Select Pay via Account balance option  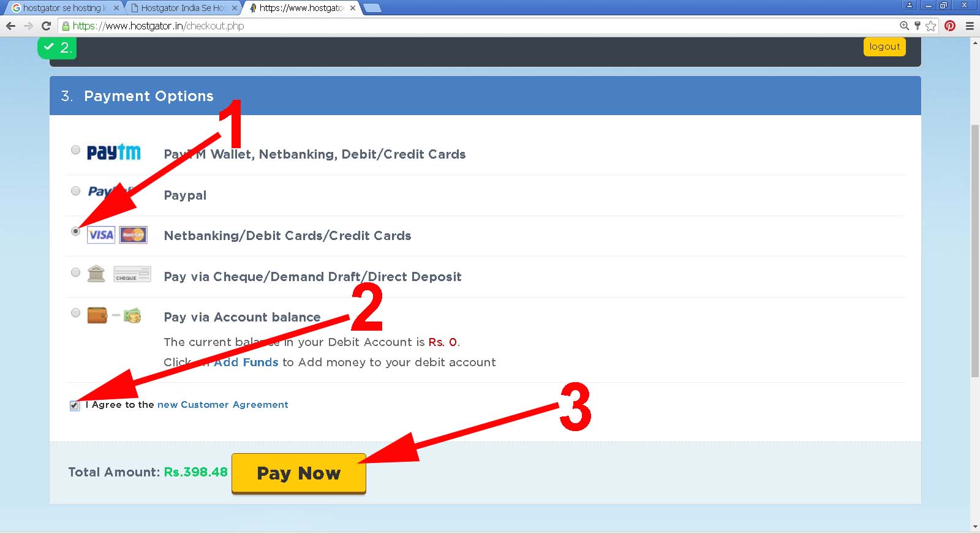tap(75, 313)
